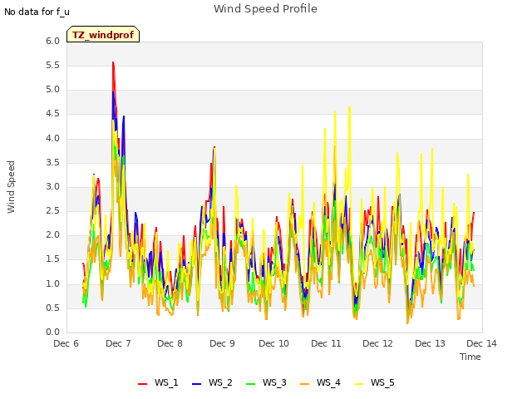Click the Dec 14 x-axis tick label

[x=481, y=343]
